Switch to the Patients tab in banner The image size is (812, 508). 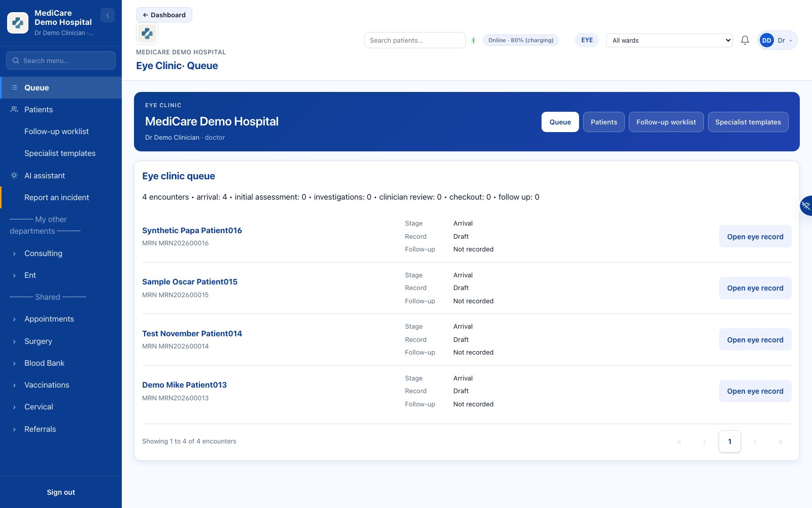(604, 122)
